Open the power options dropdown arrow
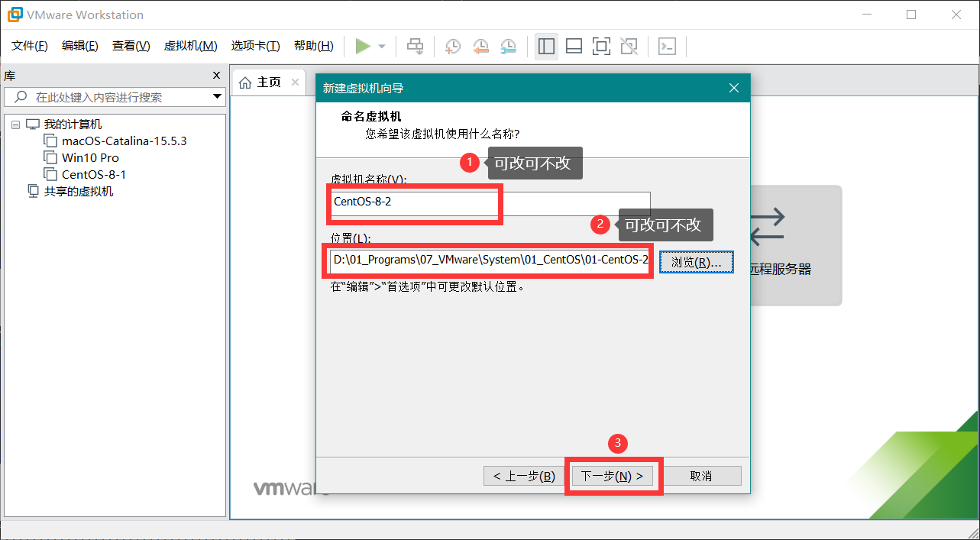980x540 pixels. pos(382,47)
